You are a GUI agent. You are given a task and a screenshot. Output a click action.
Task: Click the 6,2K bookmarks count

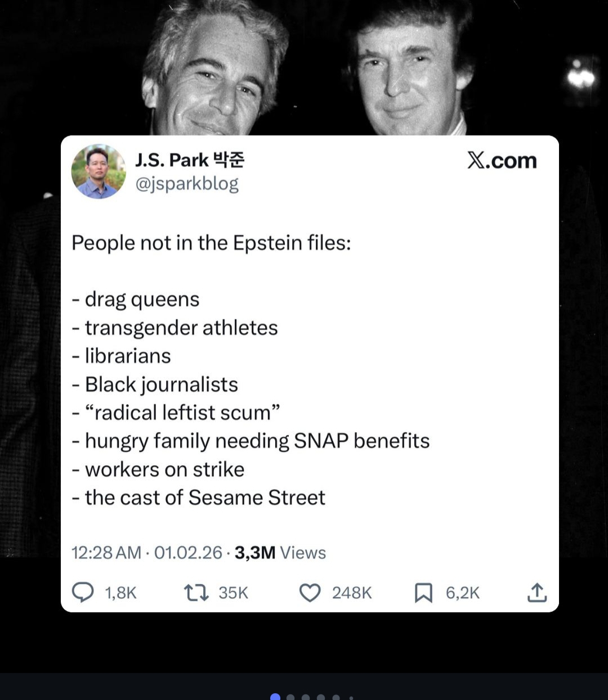[x=462, y=593]
